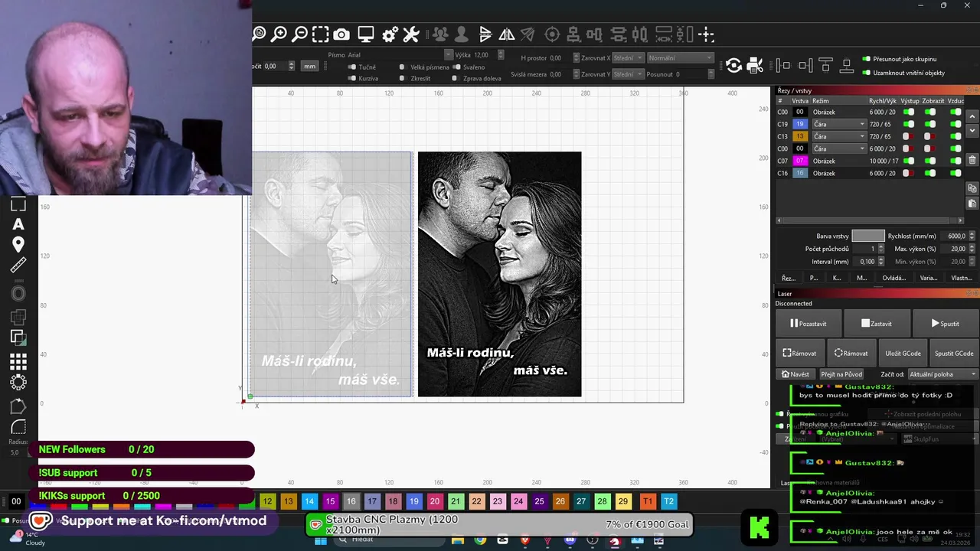
Task: Click the Move Together crosshair icon
Action: click(707, 34)
